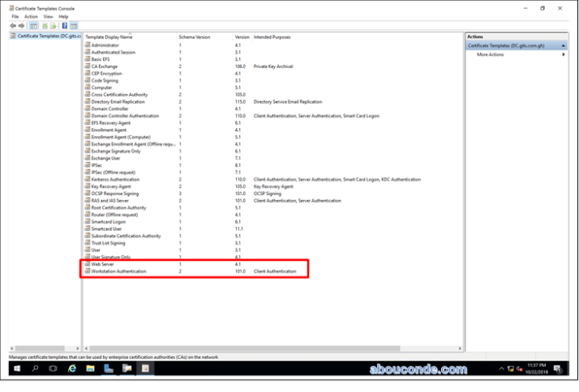Click the Refresh toolbar icon
This screenshot has height=392, width=579.
coord(45,26)
